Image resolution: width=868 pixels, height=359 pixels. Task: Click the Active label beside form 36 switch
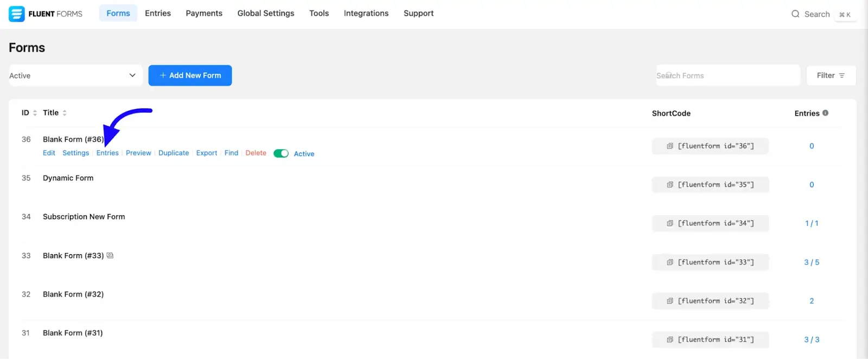(x=304, y=154)
